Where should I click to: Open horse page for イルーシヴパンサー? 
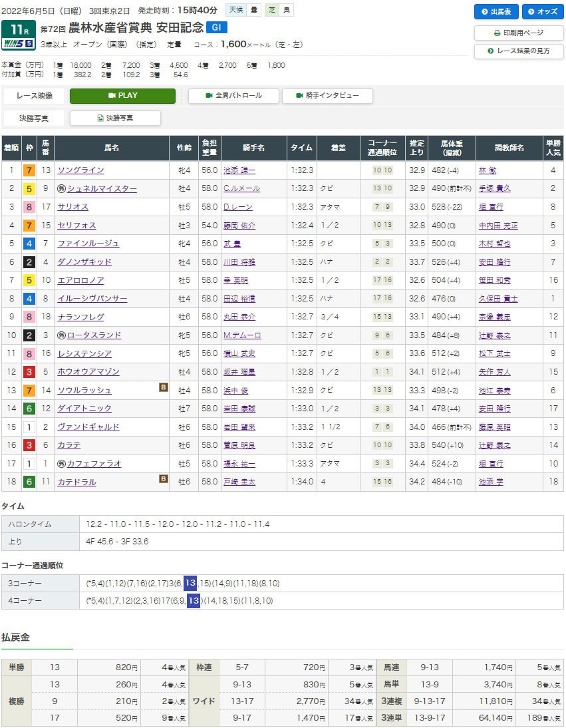pyautogui.click(x=92, y=299)
